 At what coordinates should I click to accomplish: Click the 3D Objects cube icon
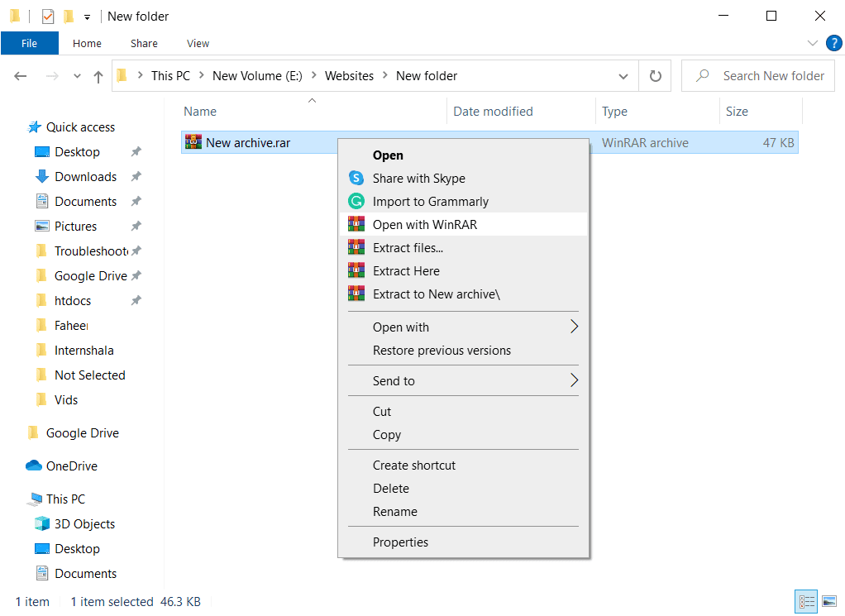(42, 523)
